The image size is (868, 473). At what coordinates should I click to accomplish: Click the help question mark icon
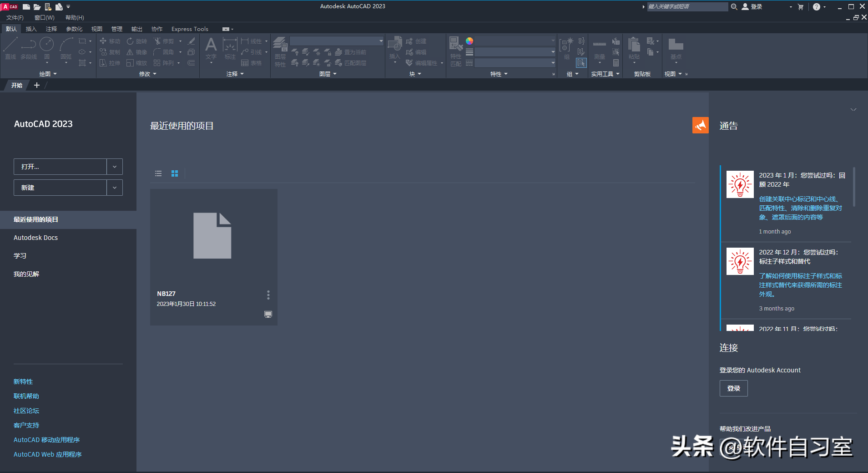(x=817, y=7)
